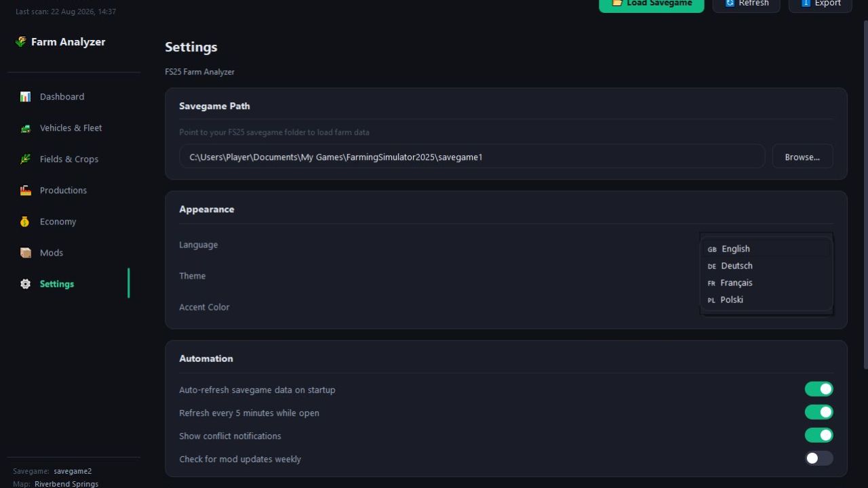
Task: Open the Economy money bag icon
Action: point(25,222)
